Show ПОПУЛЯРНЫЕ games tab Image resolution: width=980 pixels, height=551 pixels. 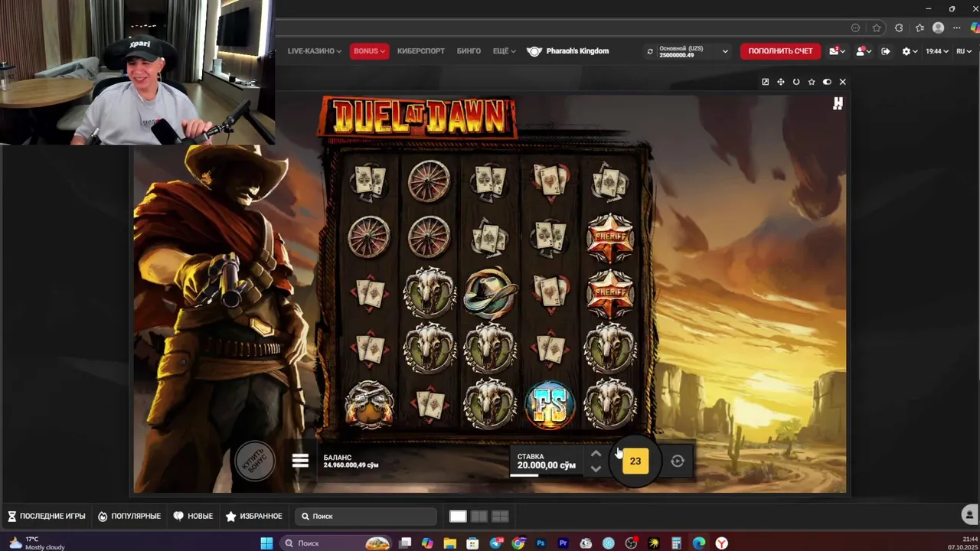tap(129, 517)
